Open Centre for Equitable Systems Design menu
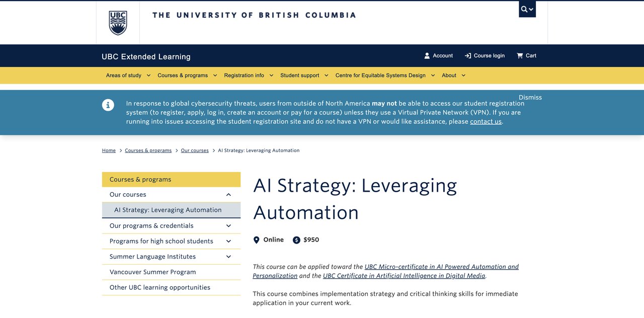 pos(380,75)
